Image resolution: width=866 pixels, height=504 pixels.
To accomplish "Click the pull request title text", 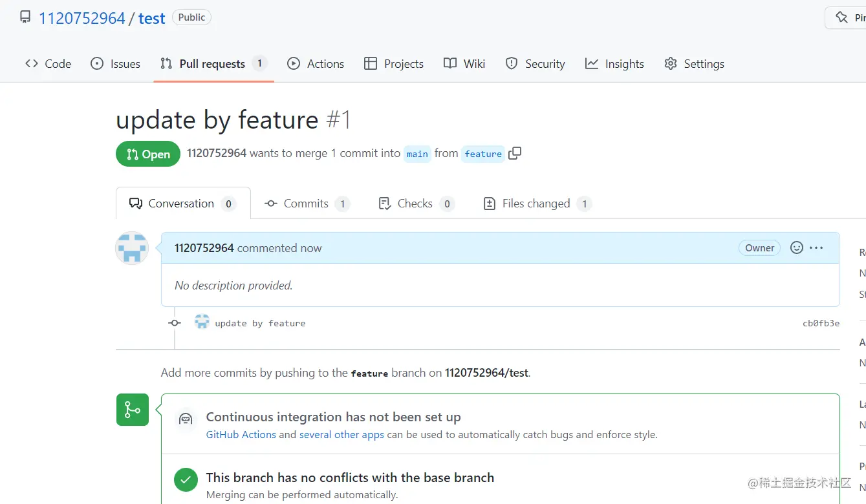I will [x=217, y=120].
